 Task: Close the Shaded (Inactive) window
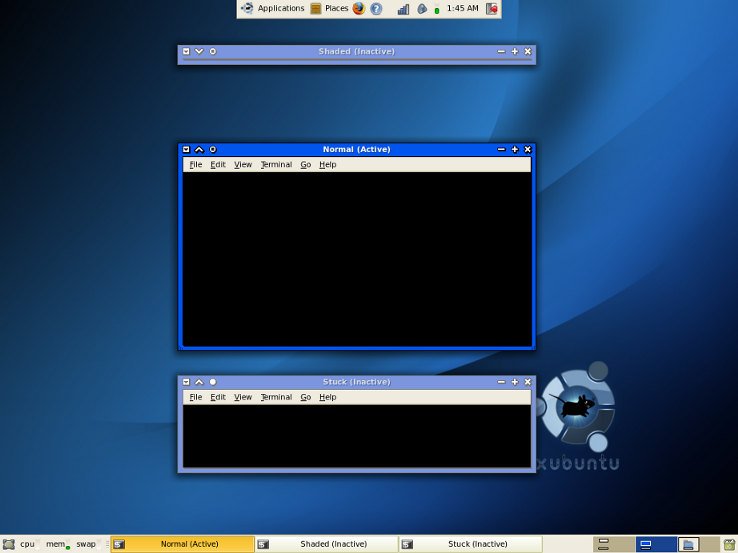[528, 51]
